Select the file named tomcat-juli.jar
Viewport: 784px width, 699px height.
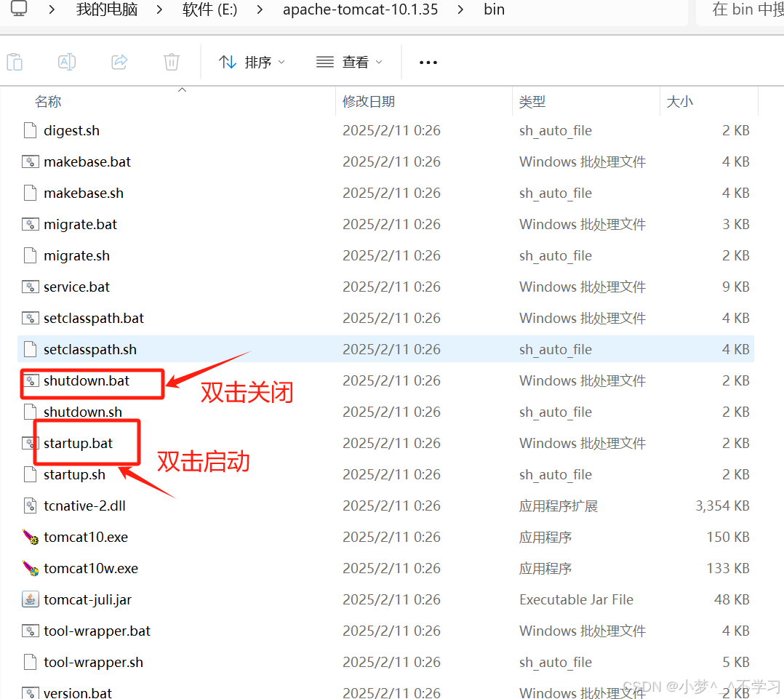87,599
